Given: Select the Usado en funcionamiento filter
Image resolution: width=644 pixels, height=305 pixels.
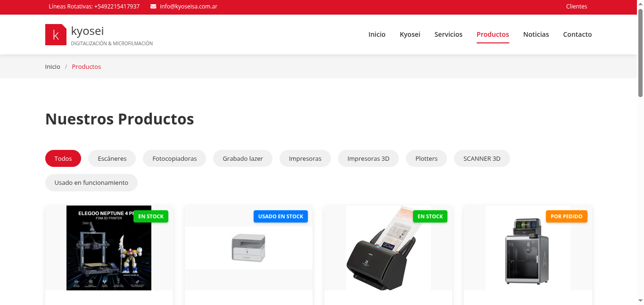Looking at the screenshot, I should (x=91, y=182).
